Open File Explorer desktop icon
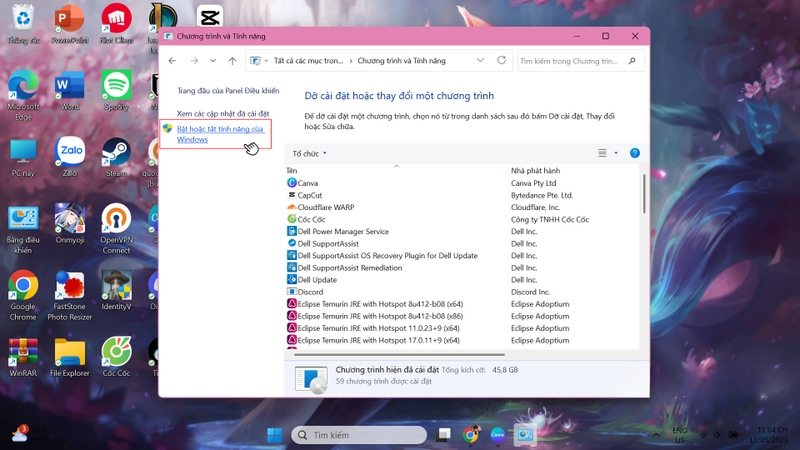Image resolution: width=800 pixels, height=450 pixels. click(69, 357)
